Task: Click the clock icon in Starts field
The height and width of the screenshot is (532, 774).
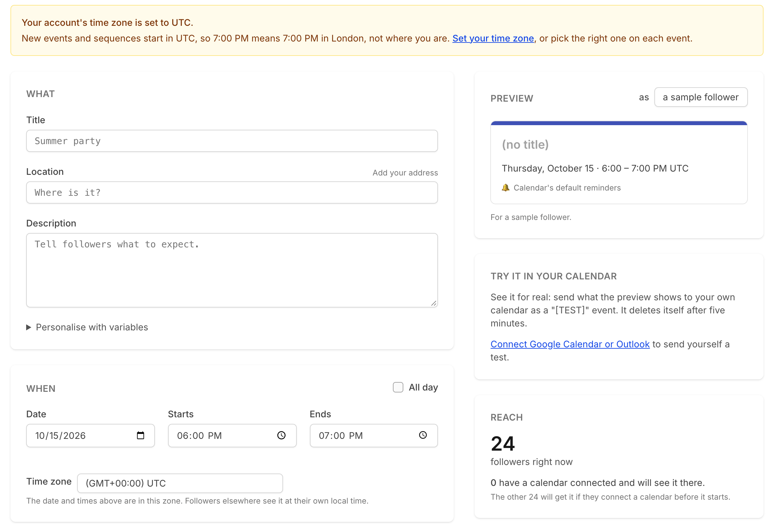Action: tap(281, 435)
